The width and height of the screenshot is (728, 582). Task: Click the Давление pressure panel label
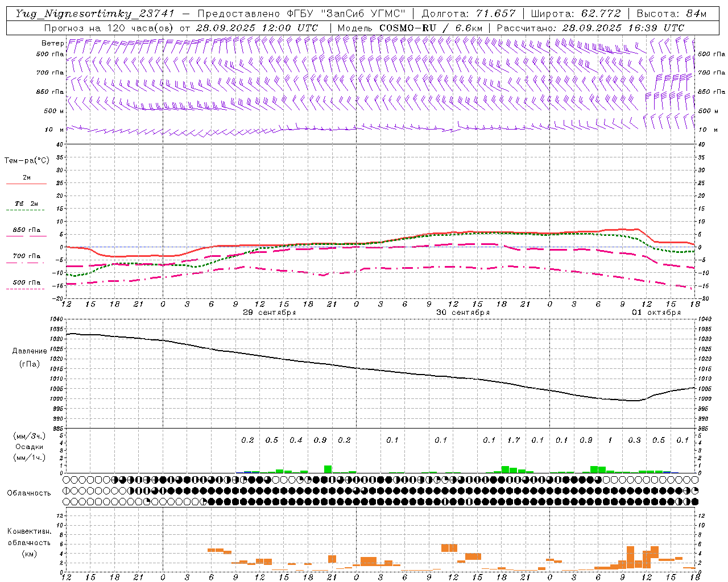click(29, 351)
